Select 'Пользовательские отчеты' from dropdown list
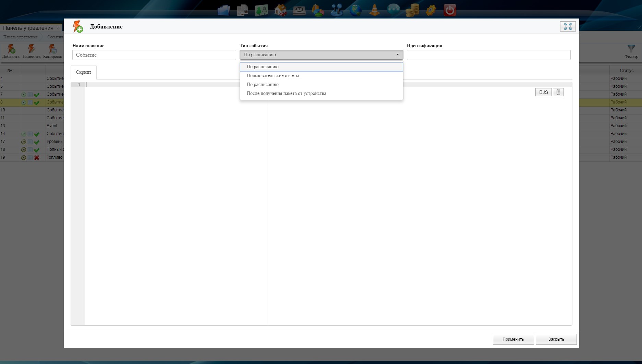Viewport: 642px width, 364px height. (x=273, y=76)
